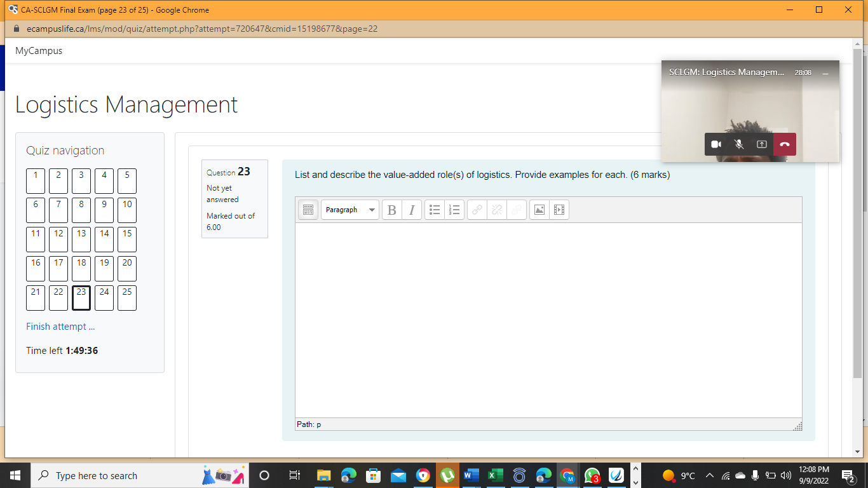Switch to Microsoft Word on taskbar
The height and width of the screenshot is (488, 868).
tap(471, 475)
